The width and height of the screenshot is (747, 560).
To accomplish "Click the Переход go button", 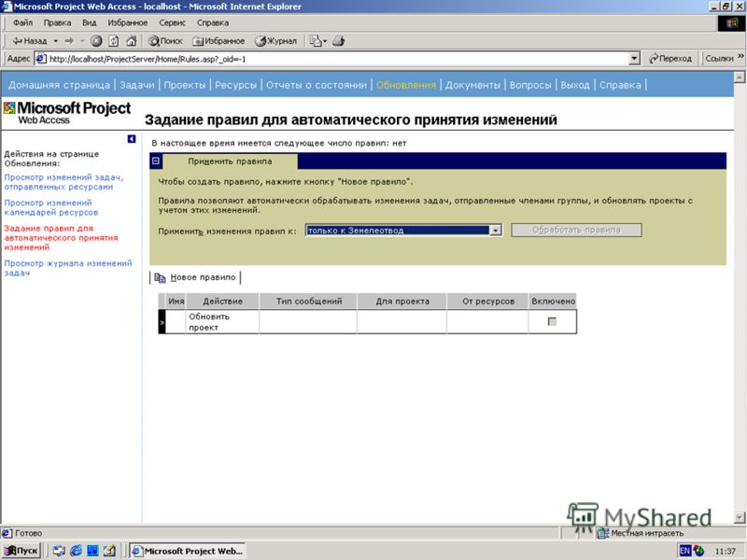I will pyautogui.click(x=670, y=59).
